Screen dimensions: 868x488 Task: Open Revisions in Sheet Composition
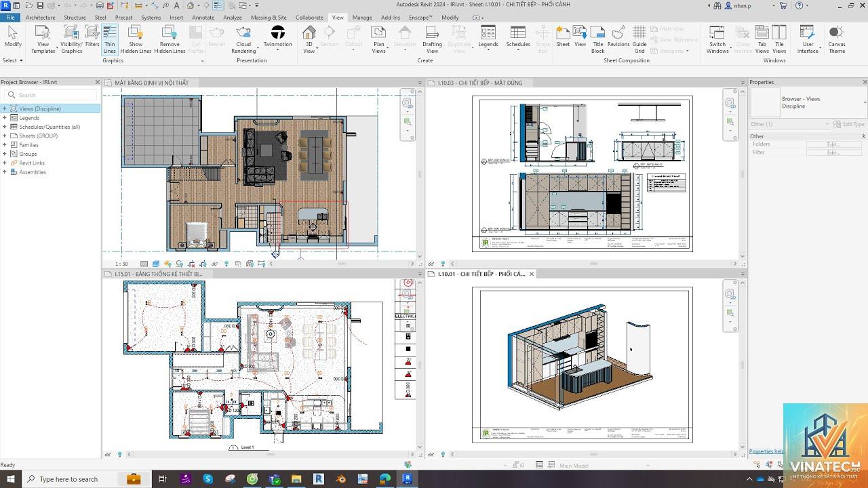tap(618, 38)
